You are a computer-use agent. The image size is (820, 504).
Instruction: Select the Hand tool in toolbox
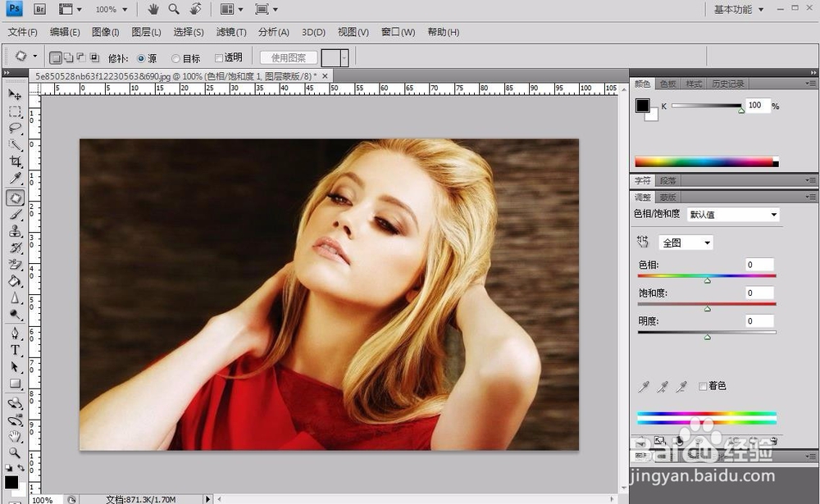point(15,437)
